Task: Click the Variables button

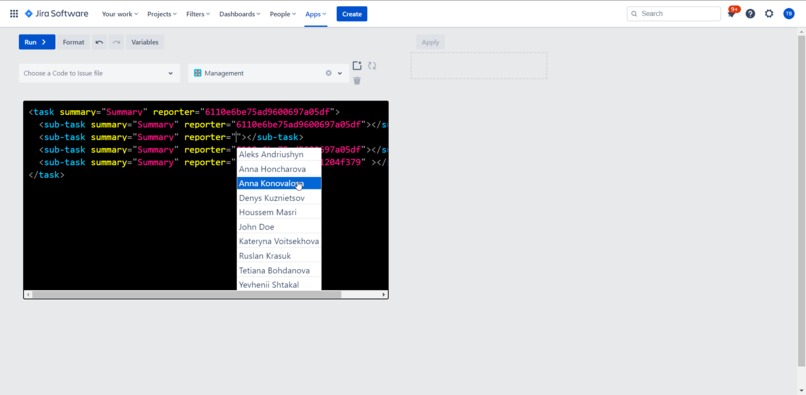Action: click(x=144, y=42)
